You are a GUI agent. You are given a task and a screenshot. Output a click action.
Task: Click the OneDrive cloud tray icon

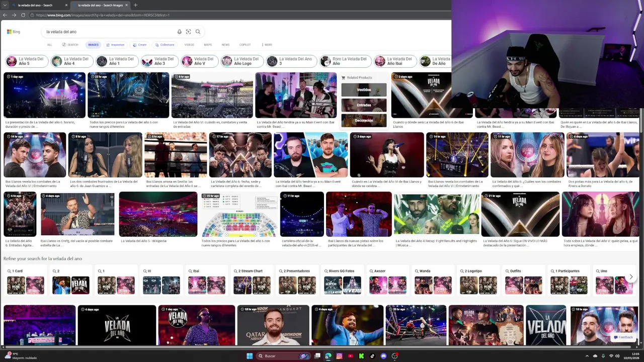pyautogui.click(x=595, y=356)
